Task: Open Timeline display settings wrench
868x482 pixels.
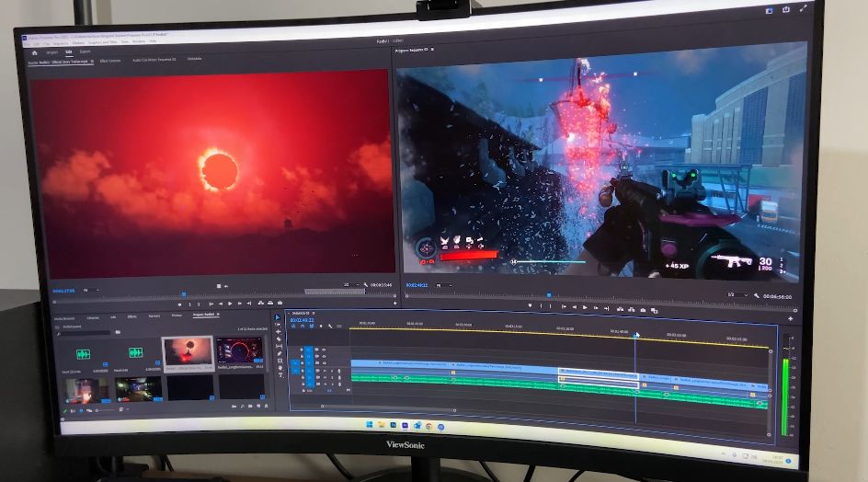Action: (x=330, y=327)
